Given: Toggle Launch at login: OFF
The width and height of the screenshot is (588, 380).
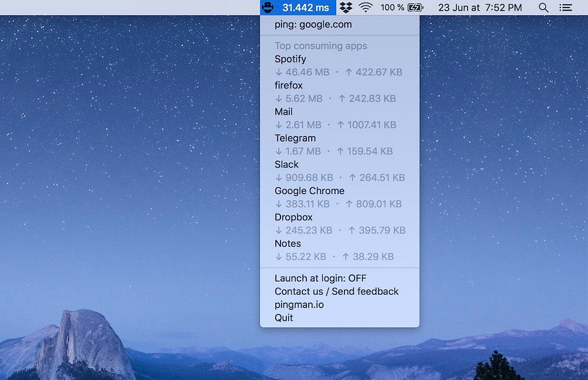Looking at the screenshot, I should [340, 278].
